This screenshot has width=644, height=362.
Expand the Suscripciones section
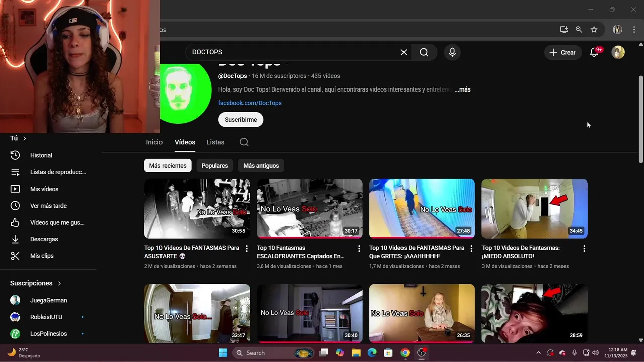36,283
